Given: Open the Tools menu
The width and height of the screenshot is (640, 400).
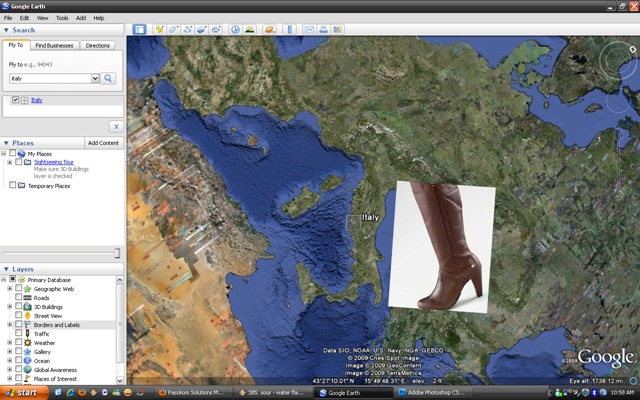Looking at the screenshot, I should pyautogui.click(x=62, y=18).
